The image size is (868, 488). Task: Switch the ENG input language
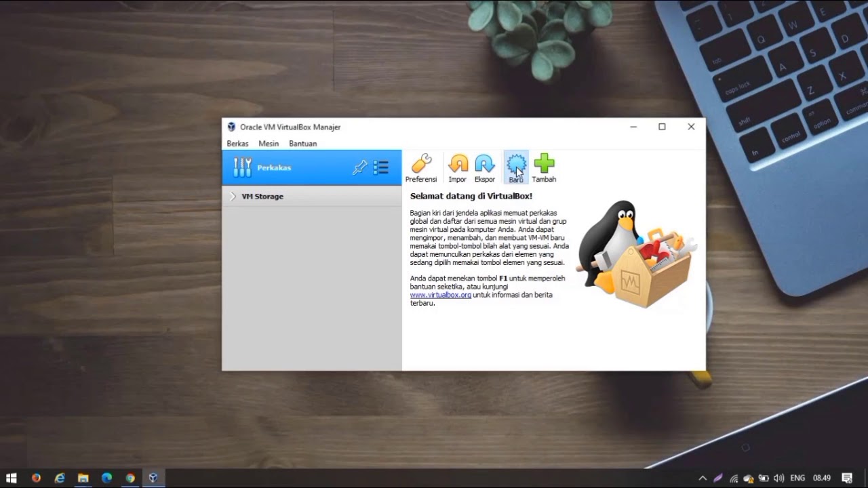[797, 478]
